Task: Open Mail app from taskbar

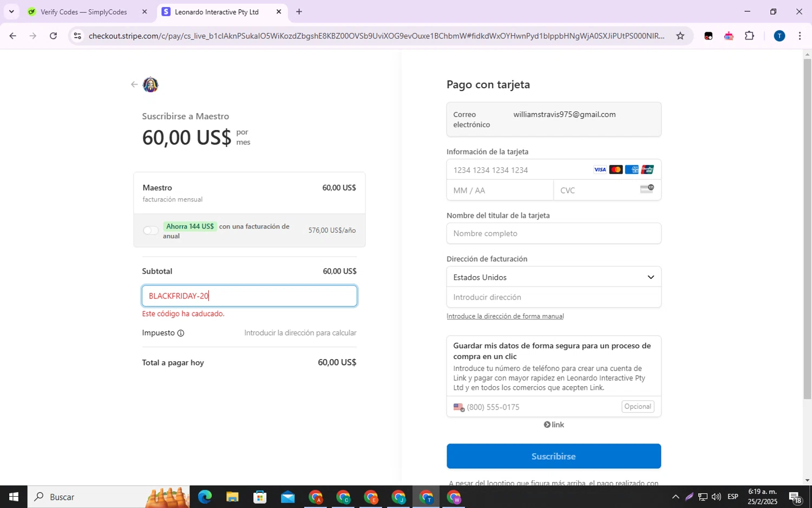Action: point(287,497)
